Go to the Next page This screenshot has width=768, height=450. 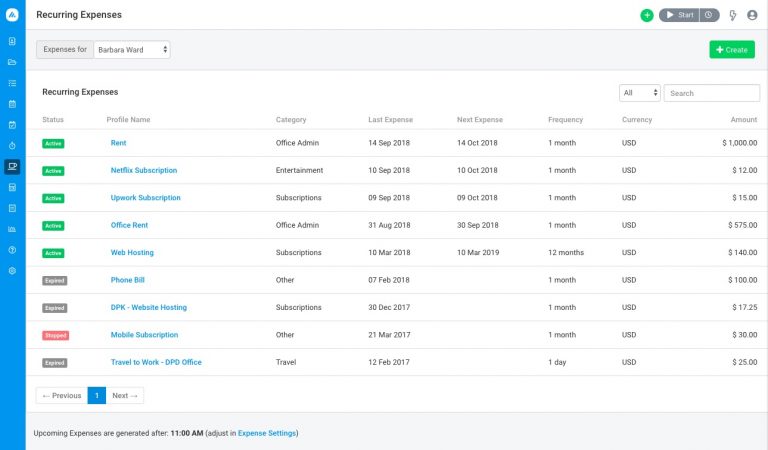[125, 395]
